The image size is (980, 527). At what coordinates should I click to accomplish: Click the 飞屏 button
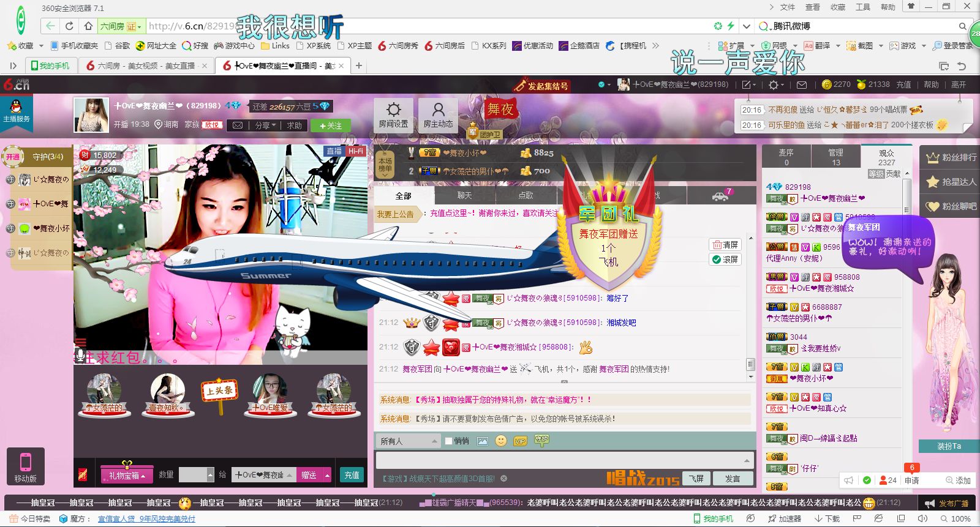(696, 479)
